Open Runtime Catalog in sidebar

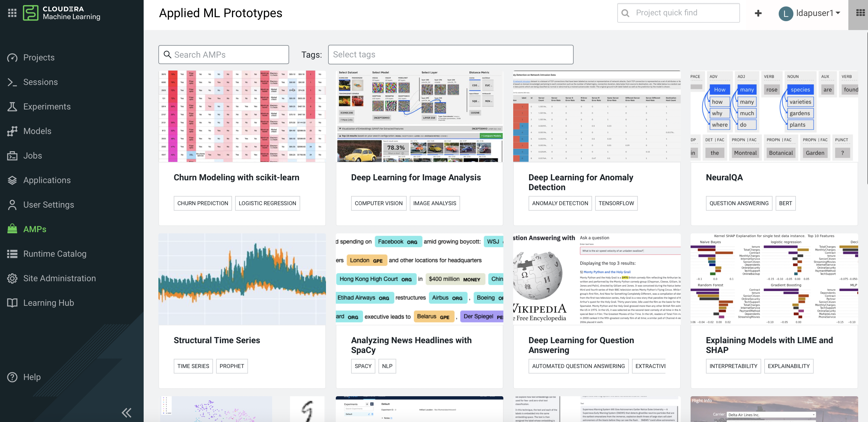(55, 254)
